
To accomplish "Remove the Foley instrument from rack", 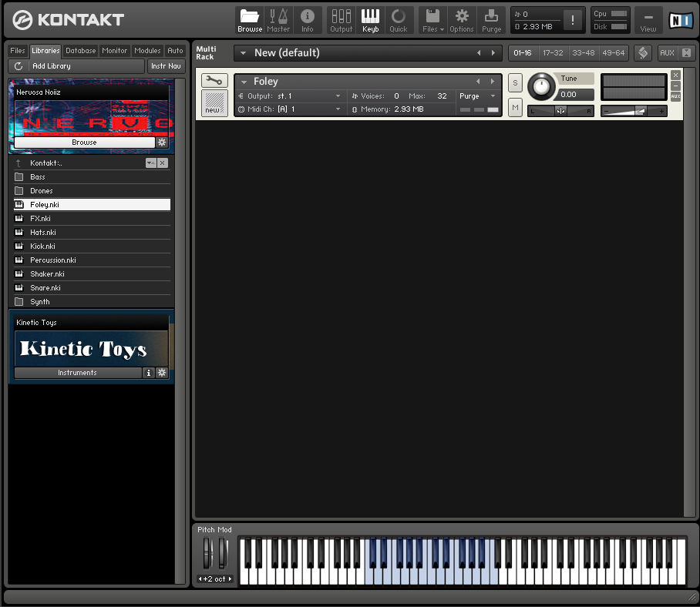I will tap(675, 75).
